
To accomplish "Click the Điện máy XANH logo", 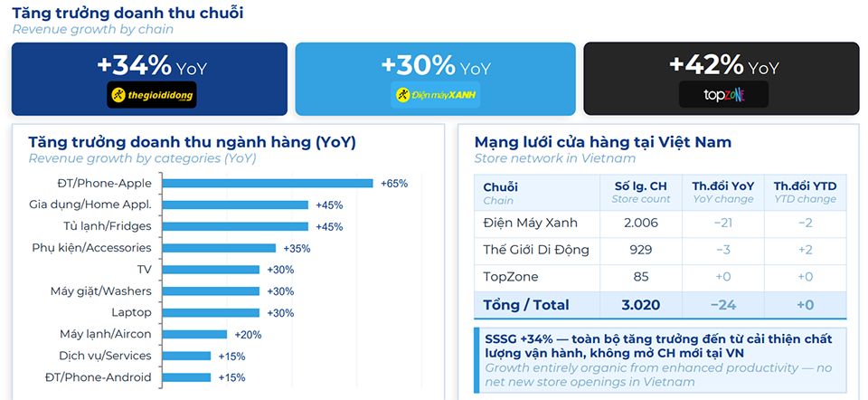I will [435, 95].
